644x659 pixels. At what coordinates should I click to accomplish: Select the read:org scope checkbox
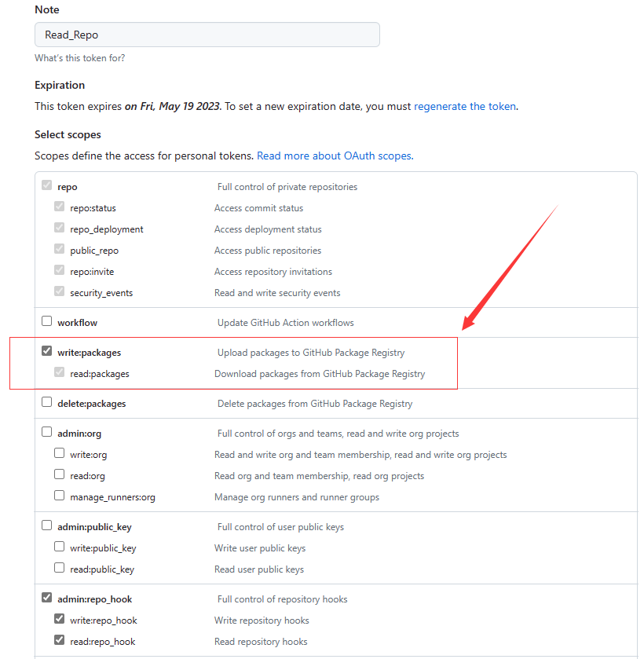coord(59,474)
